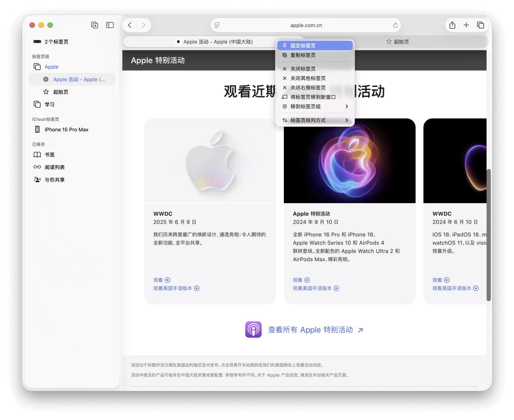
Task: Show the tab overview icon
Action: [x=480, y=25]
